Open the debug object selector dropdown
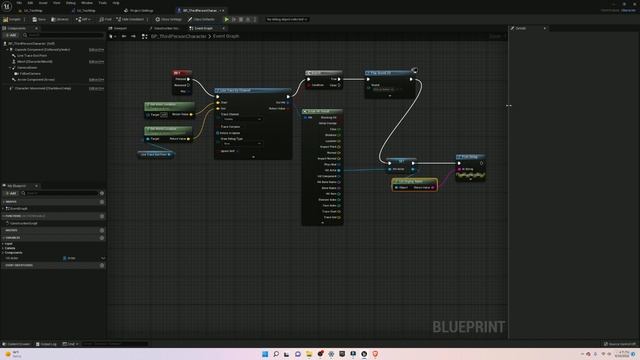The image size is (640, 360). [x=287, y=19]
